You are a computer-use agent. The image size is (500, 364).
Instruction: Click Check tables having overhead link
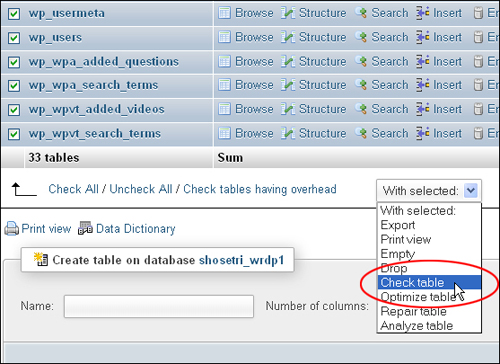click(260, 189)
